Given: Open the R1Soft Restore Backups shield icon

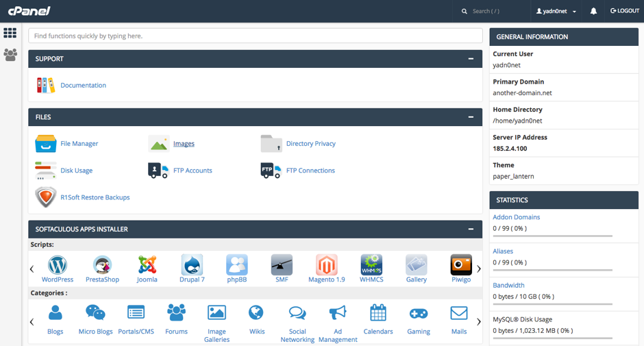Looking at the screenshot, I should pyautogui.click(x=46, y=197).
